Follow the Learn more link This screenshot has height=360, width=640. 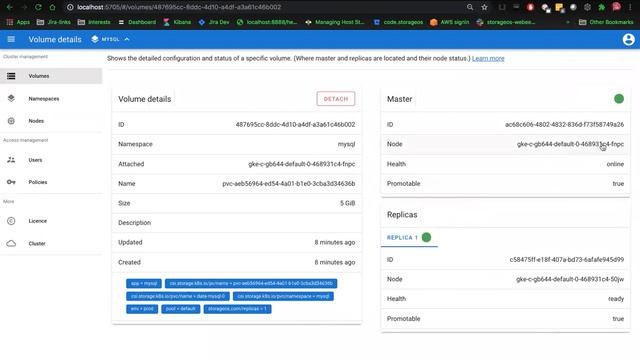[x=488, y=58]
